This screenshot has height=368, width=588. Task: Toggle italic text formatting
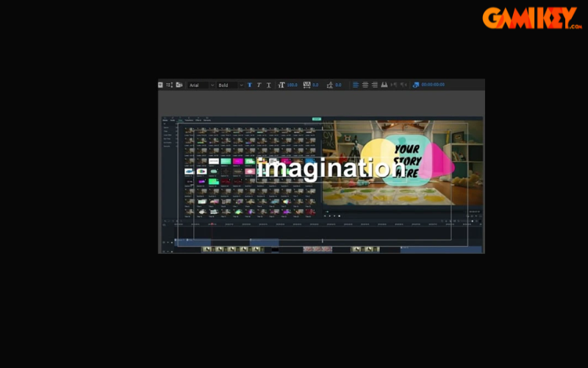[259, 85]
